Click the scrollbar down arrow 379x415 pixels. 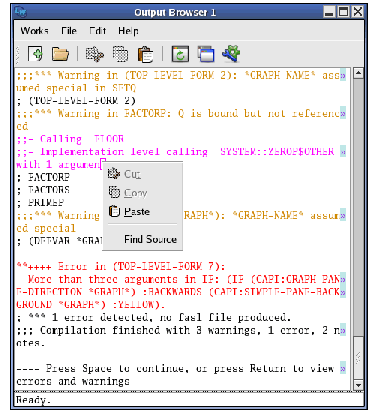point(358,385)
